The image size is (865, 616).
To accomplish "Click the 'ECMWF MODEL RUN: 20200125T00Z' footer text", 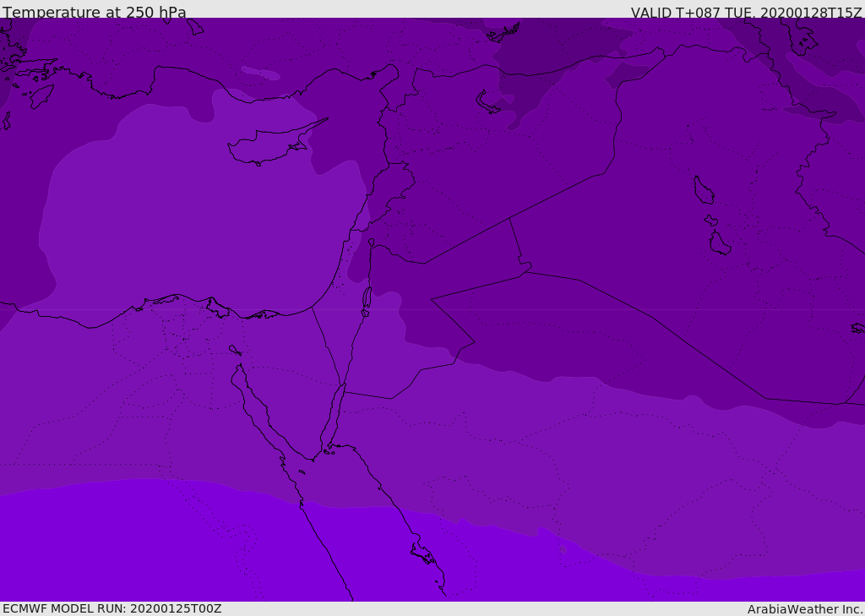I will tap(112, 608).
